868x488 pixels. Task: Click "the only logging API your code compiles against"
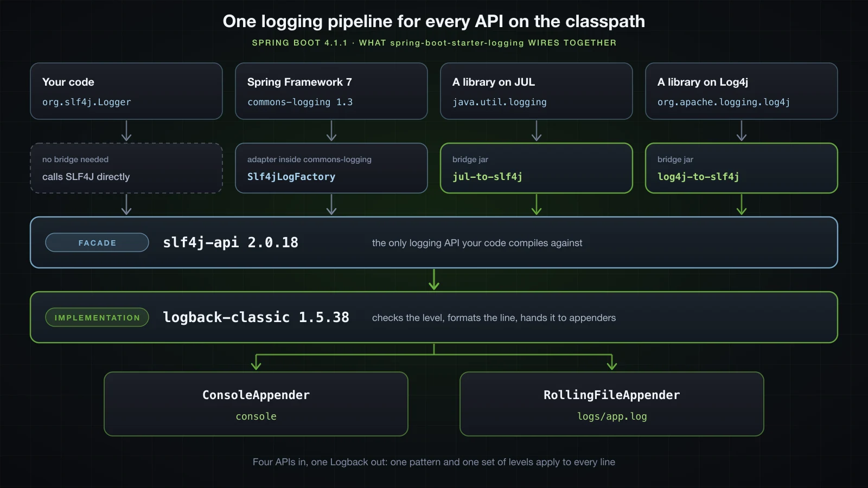pos(477,243)
